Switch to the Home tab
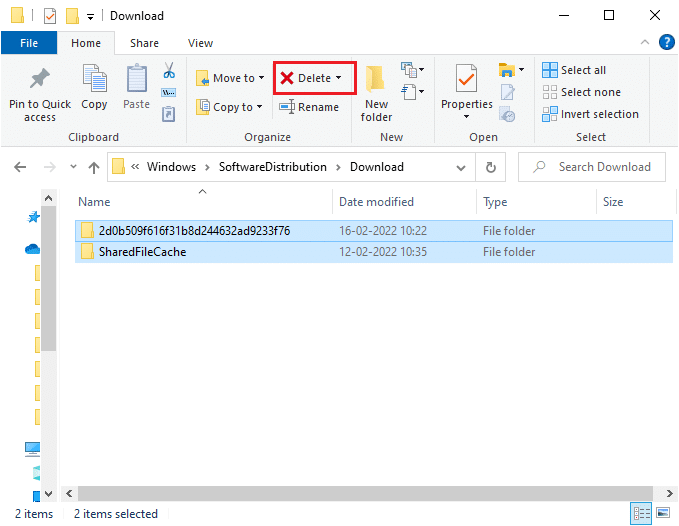679x526 pixels. point(86,43)
